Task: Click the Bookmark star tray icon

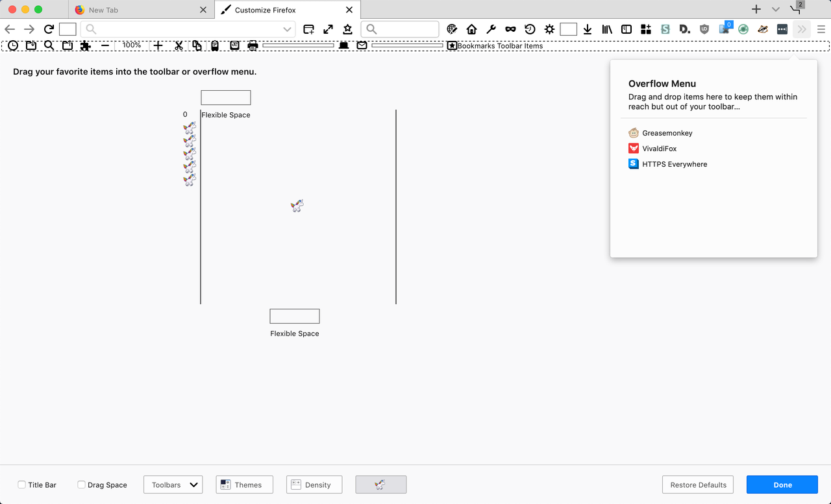Action: 348,29
